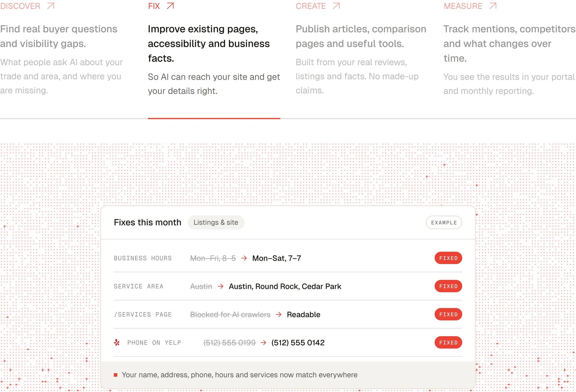
Task: Click struck-through 'Blocked for AI crawlers'
Action: click(230, 314)
